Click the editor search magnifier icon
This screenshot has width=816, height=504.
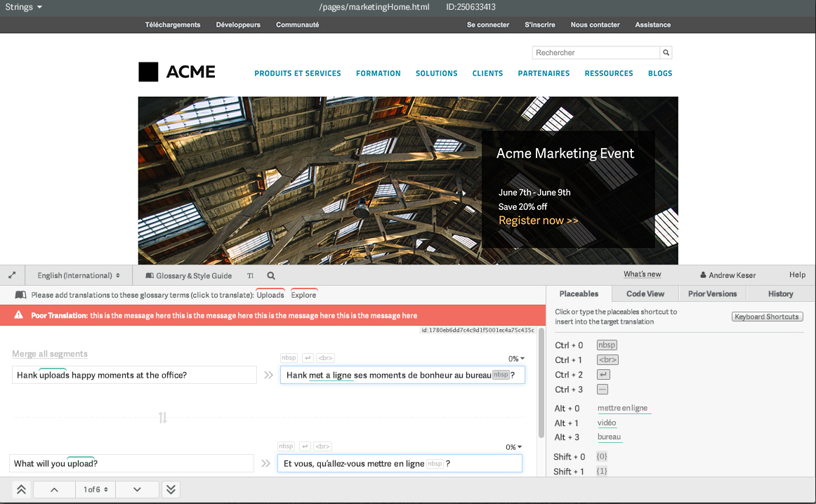click(x=271, y=276)
